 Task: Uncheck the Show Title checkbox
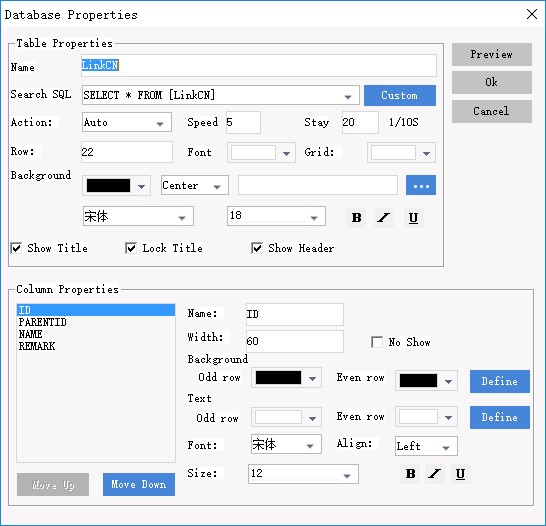click(x=16, y=248)
